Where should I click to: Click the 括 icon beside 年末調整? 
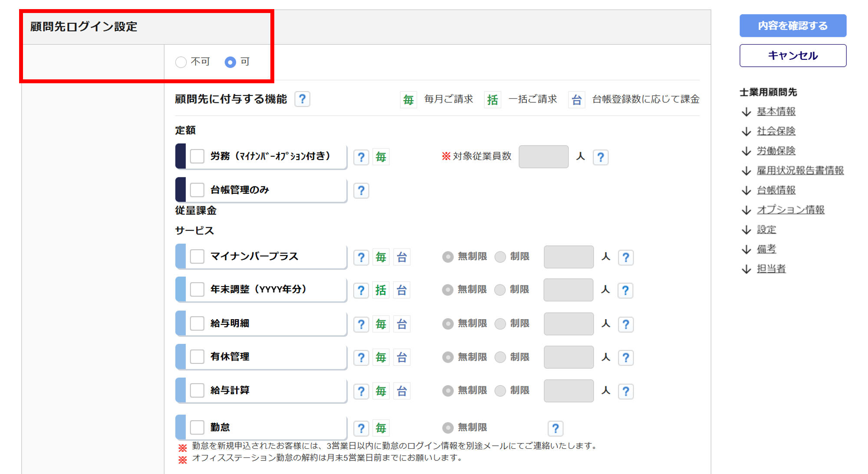(x=381, y=290)
